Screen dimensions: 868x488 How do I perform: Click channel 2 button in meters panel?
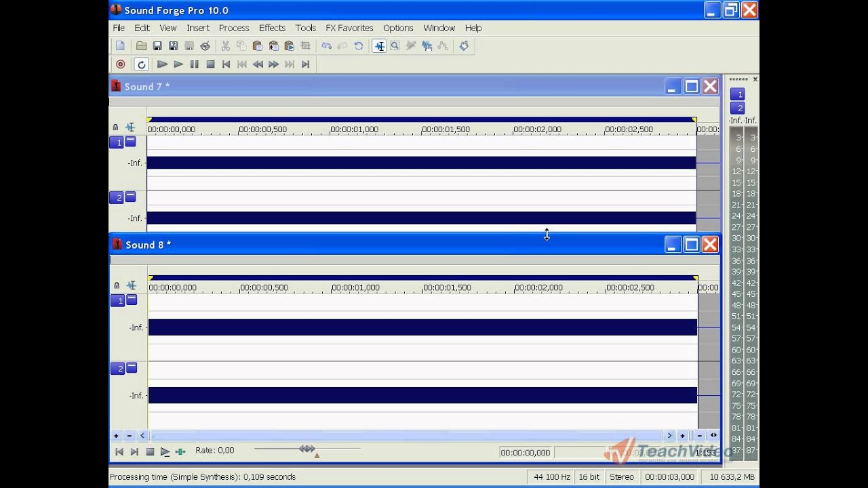pos(737,108)
